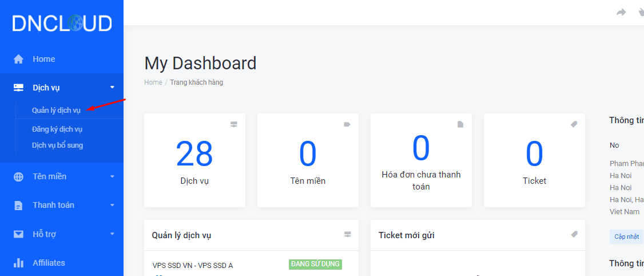Click the Thanh toán document icon
The height and width of the screenshot is (276, 644).
19,205
